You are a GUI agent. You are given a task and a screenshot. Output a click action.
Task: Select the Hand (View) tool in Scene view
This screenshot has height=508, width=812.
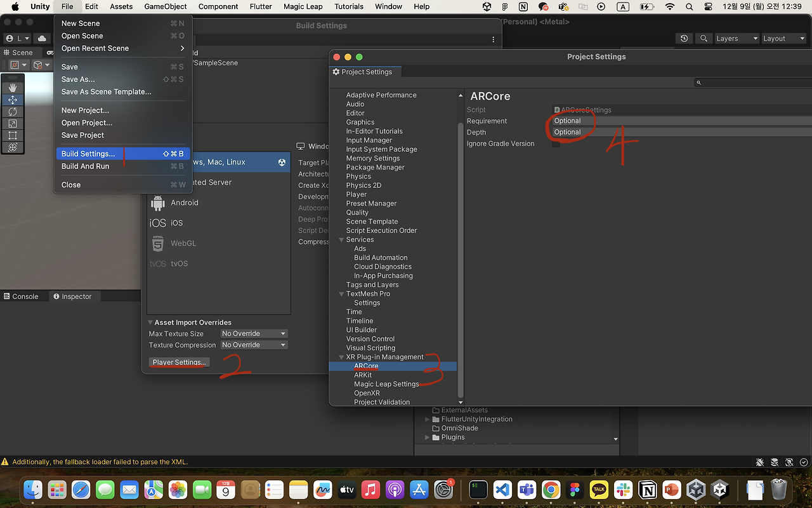pos(12,88)
